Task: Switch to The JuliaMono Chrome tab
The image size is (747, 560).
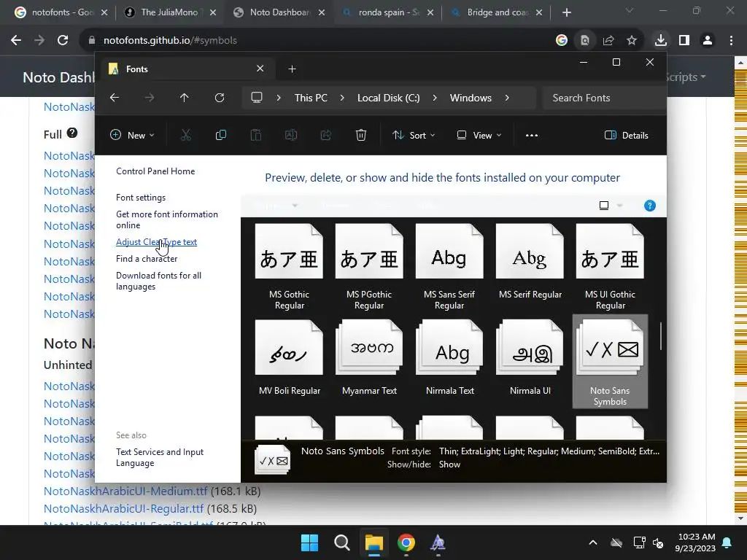Action: coord(169,12)
